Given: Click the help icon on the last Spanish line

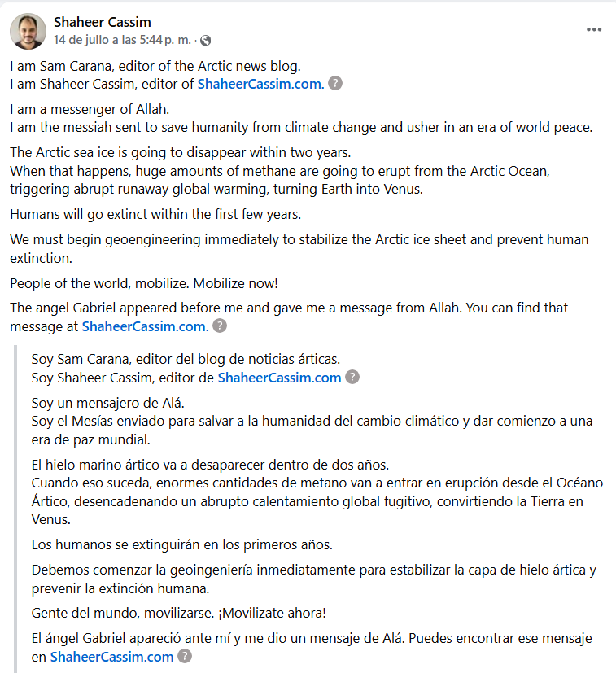Looking at the screenshot, I should 185,657.
